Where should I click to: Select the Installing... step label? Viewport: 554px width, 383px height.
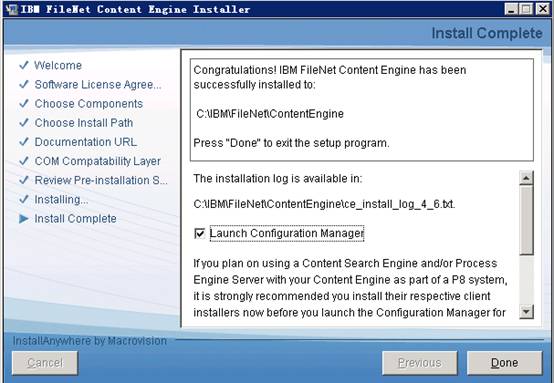[x=61, y=199]
